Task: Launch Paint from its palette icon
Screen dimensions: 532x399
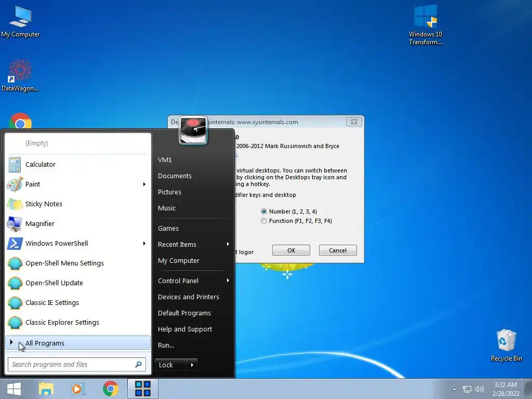Action: (15, 184)
